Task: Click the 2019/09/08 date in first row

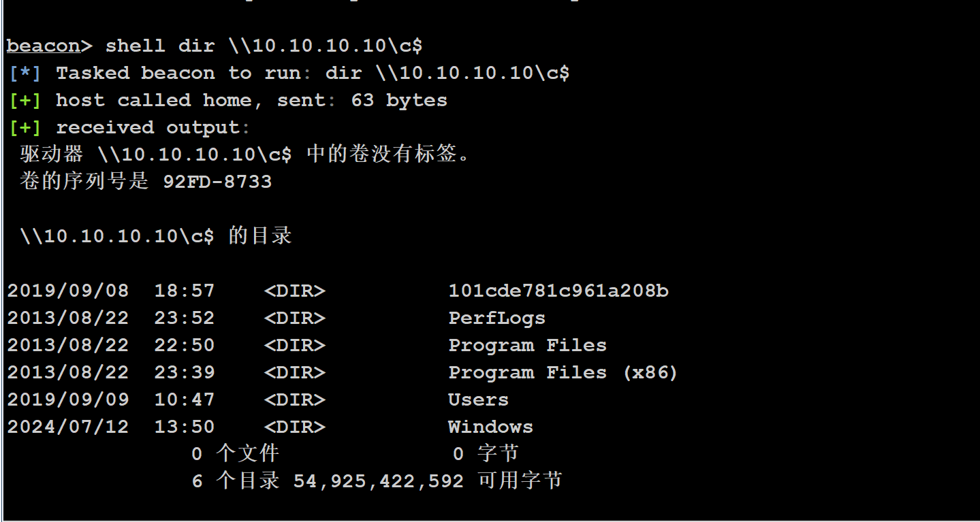Action: 68,291
